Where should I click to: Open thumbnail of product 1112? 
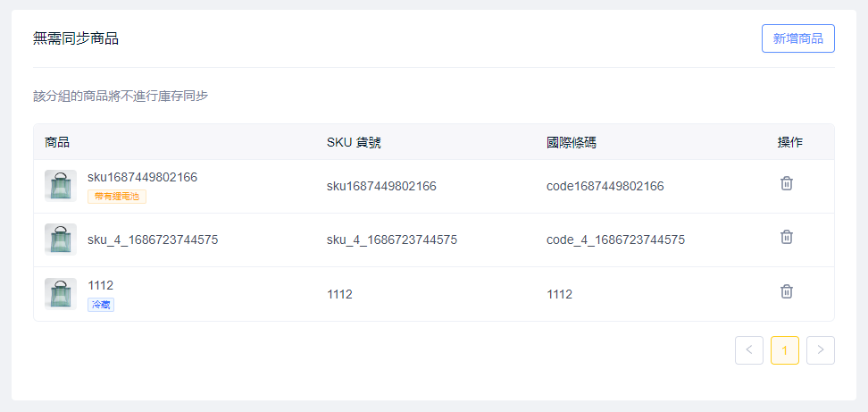[x=61, y=294]
